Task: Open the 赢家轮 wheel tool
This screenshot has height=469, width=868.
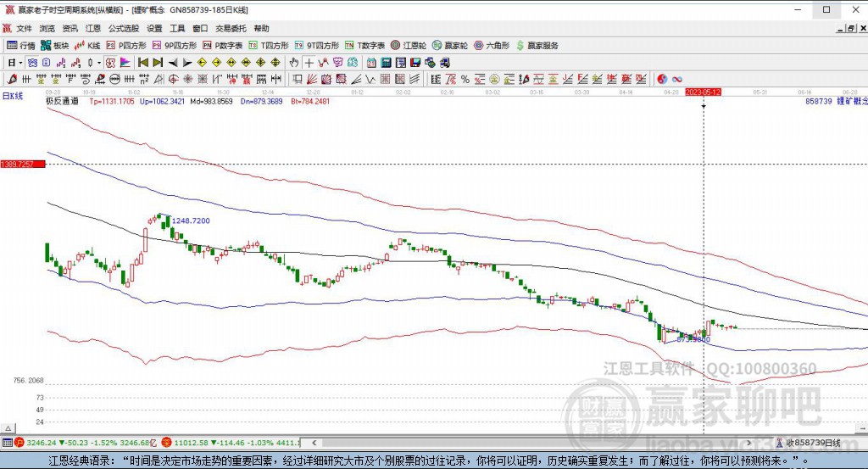Action: pyautogui.click(x=450, y=46)
